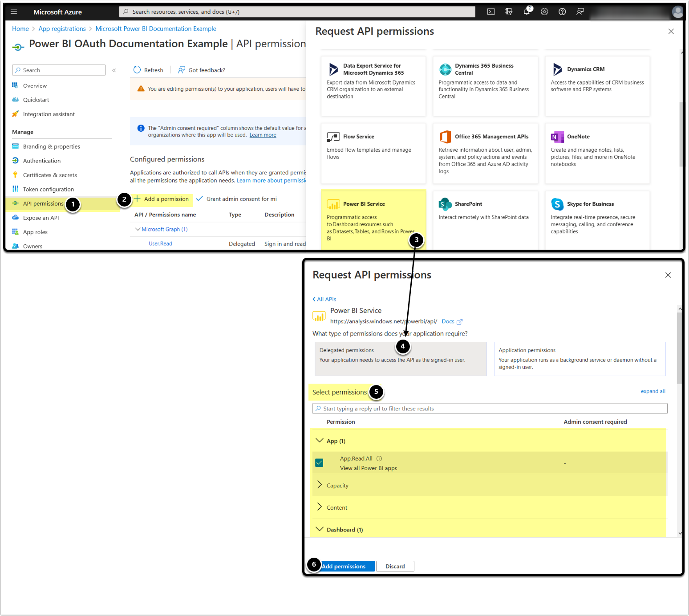Click the Flow Service icon
The width and height of the screenshot is (689, 616).
(x=333, y=137)
